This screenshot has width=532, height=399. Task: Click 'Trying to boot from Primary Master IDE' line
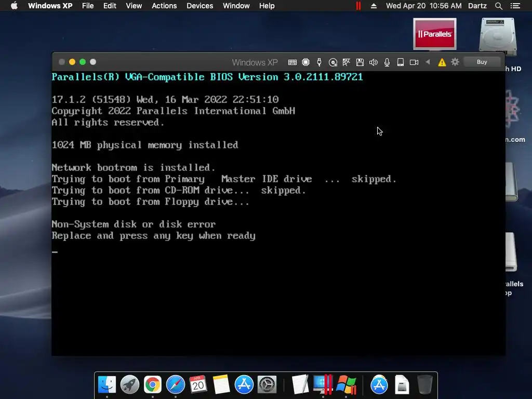point(224,179)
